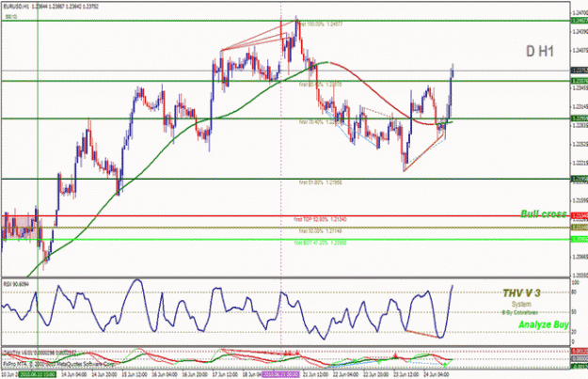Click the top green price tag on price scale
Image resolution: width=588 pixels, height=379 pixels.
coord(579,21)
